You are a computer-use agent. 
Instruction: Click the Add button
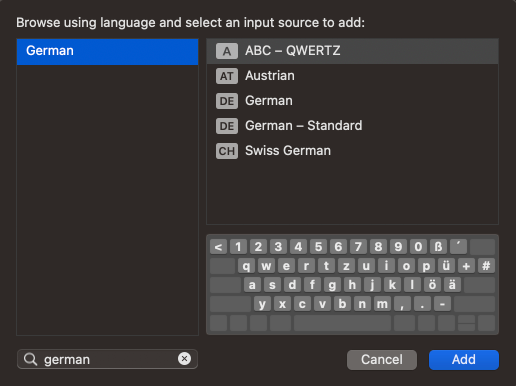coord(464,360)
